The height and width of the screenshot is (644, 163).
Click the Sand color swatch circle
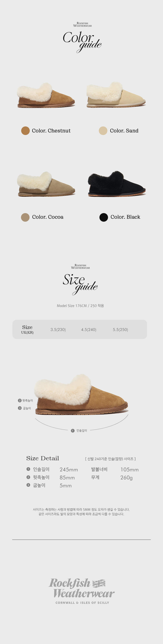click(x=103, y=131)
